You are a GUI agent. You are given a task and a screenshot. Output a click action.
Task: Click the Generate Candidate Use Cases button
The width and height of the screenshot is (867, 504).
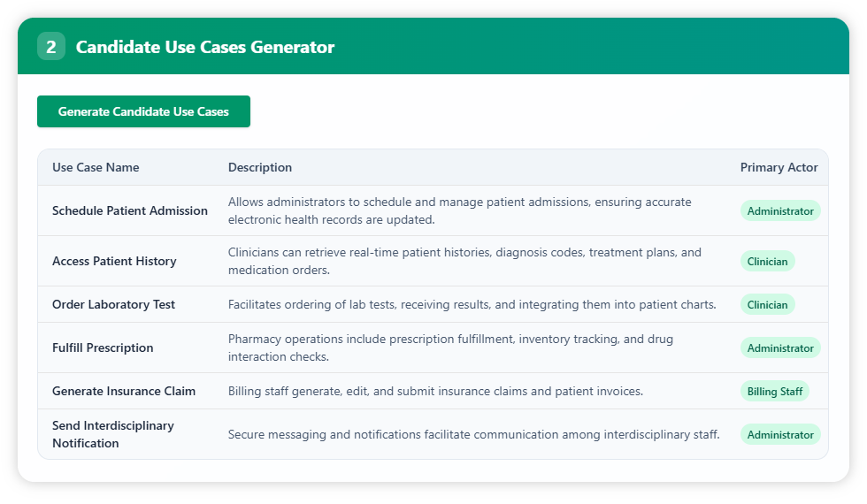tap(143, 111)
